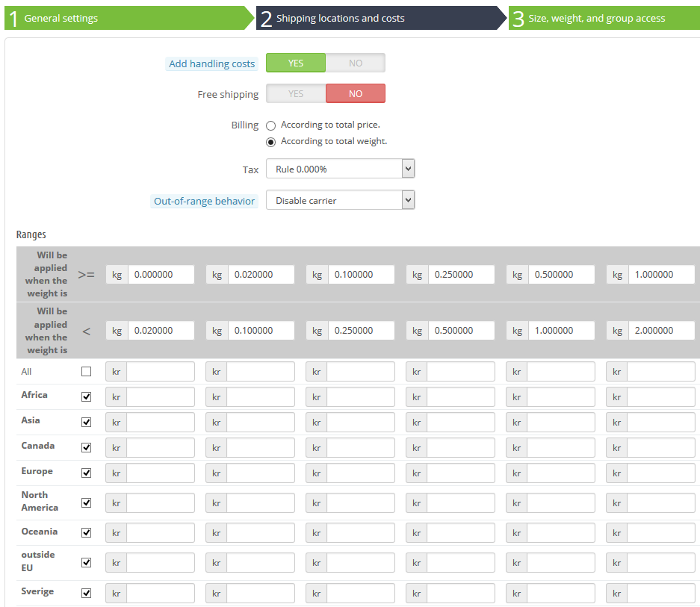Click All row price field for first range
The image size is (700, 607).
(x=161, y=372)
